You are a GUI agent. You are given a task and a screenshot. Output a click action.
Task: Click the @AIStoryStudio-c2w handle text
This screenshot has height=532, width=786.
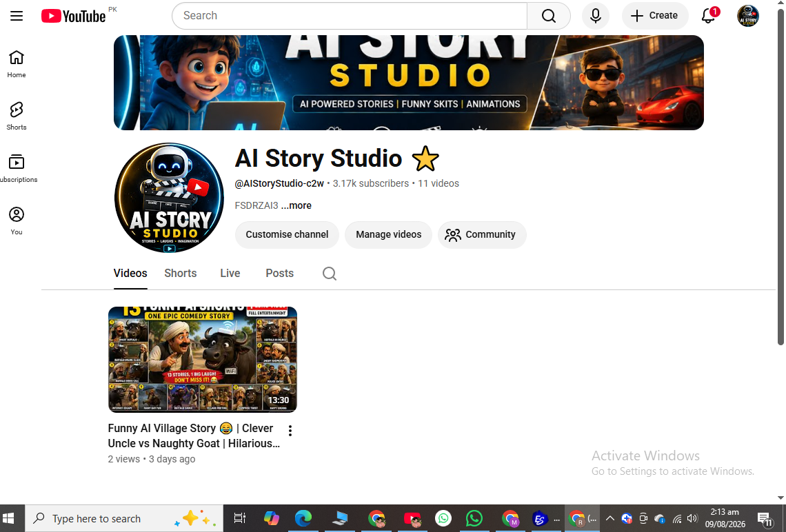pyautogui.click(x=279, y=183)
